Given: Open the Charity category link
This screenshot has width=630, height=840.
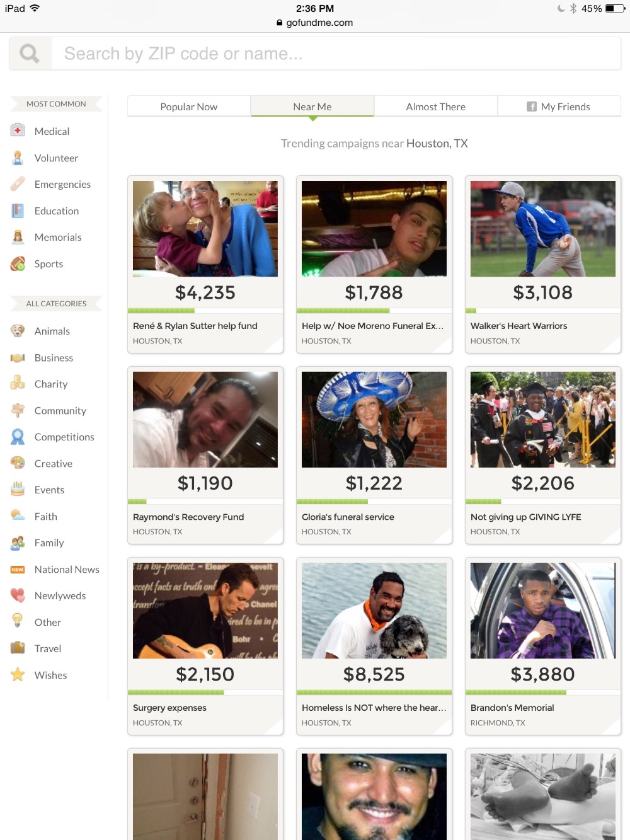Looking at the screenshot, I should pos(51,384).
